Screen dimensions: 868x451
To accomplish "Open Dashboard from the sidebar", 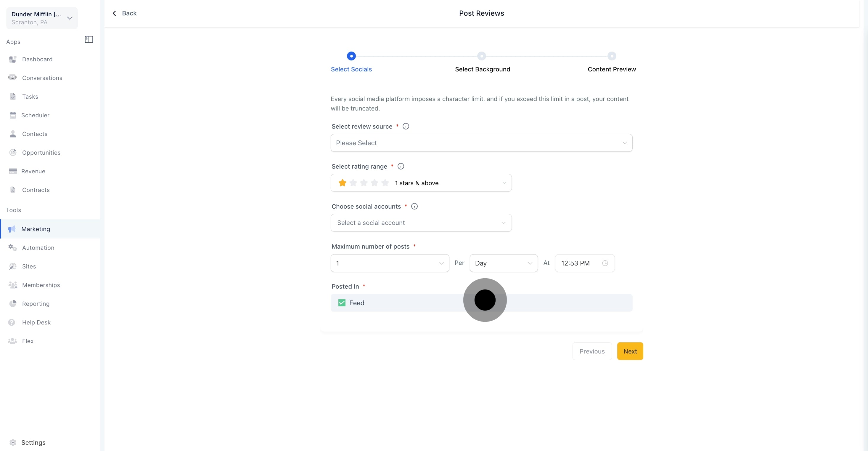I will (x=37, y=59).
